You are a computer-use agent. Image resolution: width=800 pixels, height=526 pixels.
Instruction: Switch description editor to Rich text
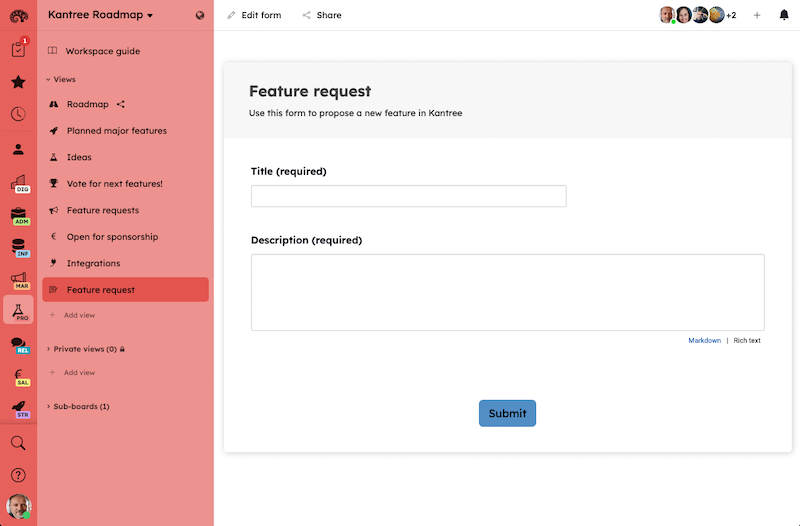747,340
